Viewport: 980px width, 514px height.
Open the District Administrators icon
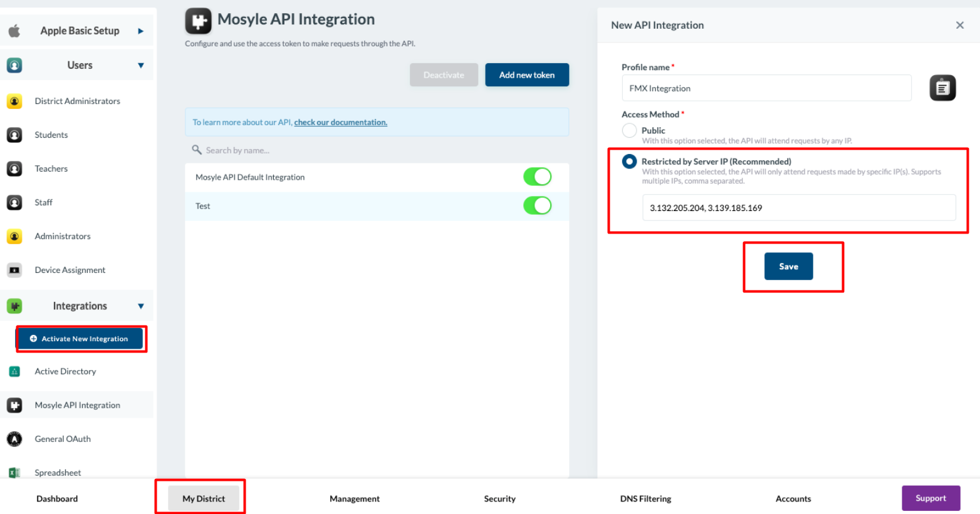14,101
